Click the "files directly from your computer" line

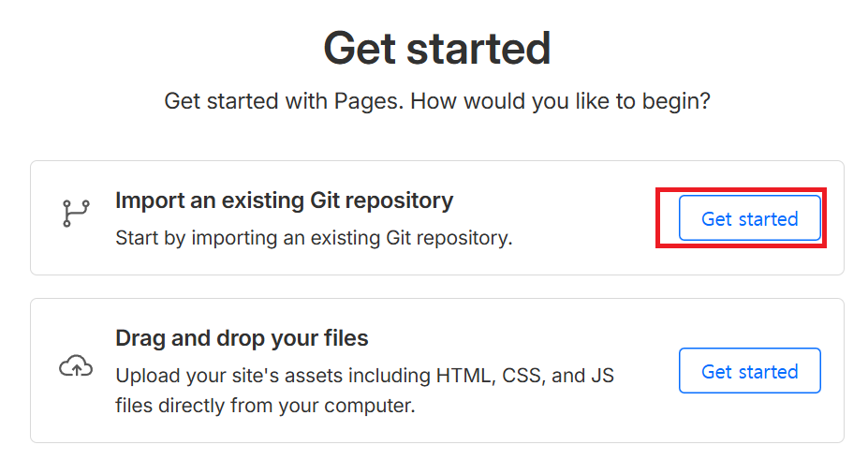tap(265, 406)
